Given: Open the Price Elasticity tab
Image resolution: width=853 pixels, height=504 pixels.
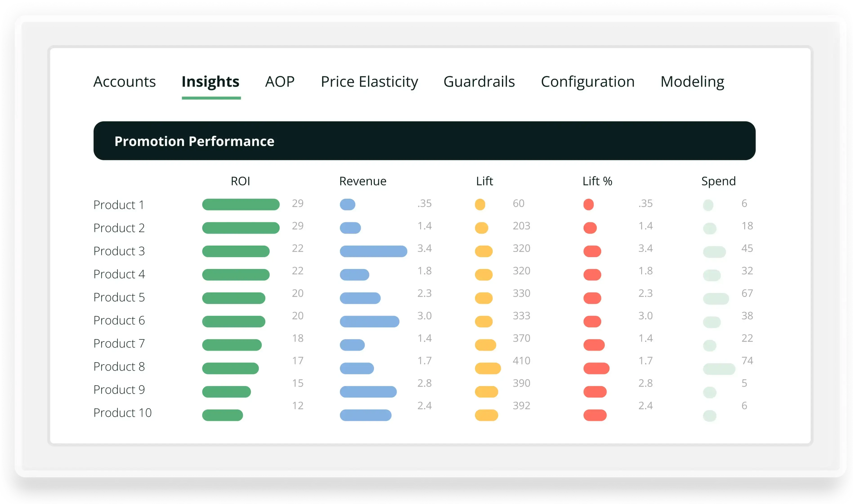Looking at the screenshot, I should (369, 82).
